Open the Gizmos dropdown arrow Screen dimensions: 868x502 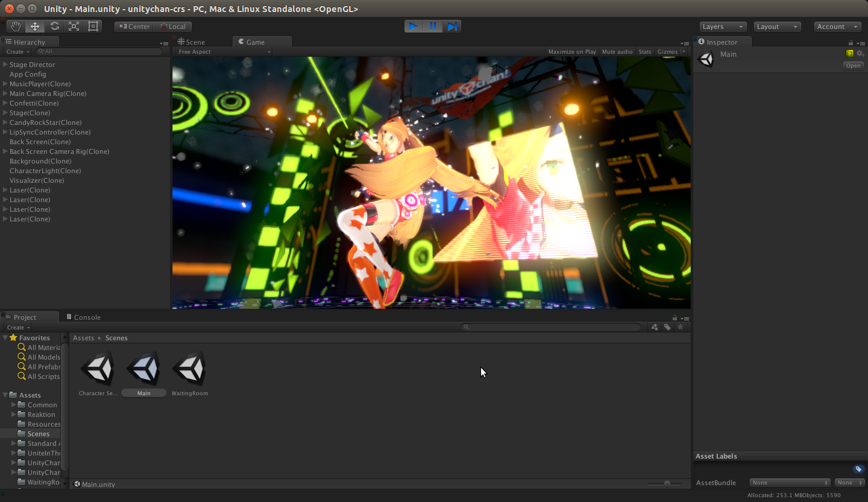pyautogui.click(x=684, y=52)
